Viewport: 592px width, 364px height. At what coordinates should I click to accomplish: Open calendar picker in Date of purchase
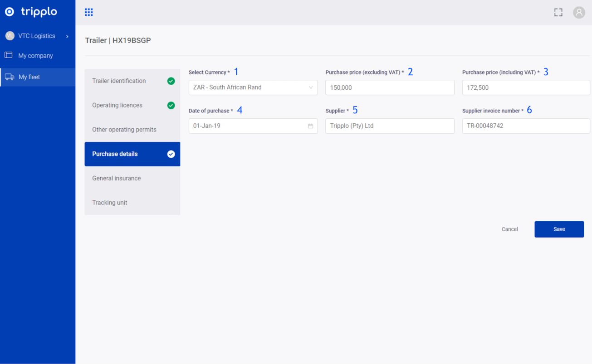(310, 126)
